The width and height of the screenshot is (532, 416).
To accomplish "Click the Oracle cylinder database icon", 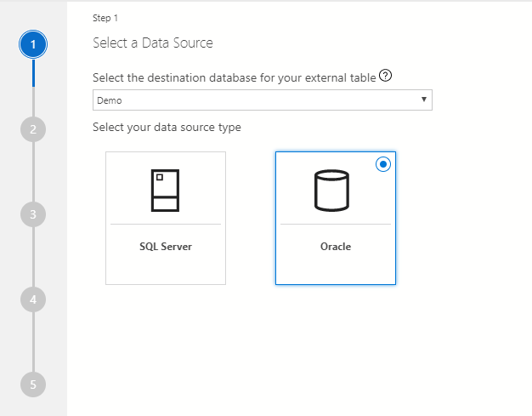I will tap(331, 191).
